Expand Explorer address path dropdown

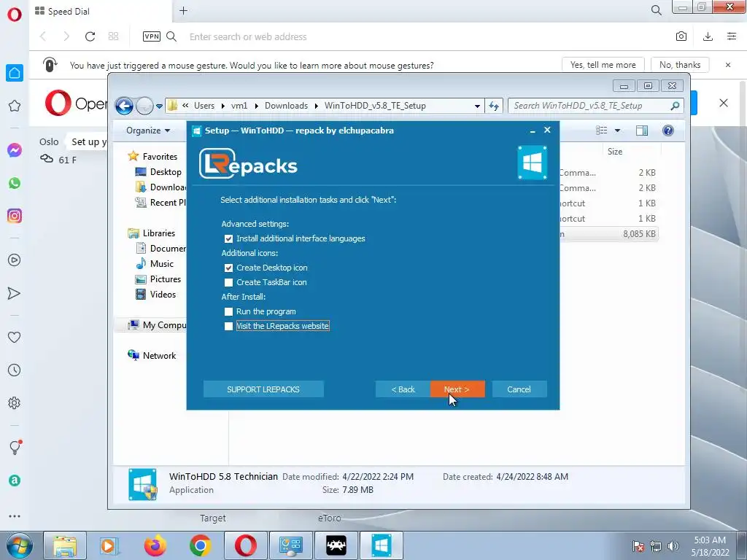click(477, 106)
